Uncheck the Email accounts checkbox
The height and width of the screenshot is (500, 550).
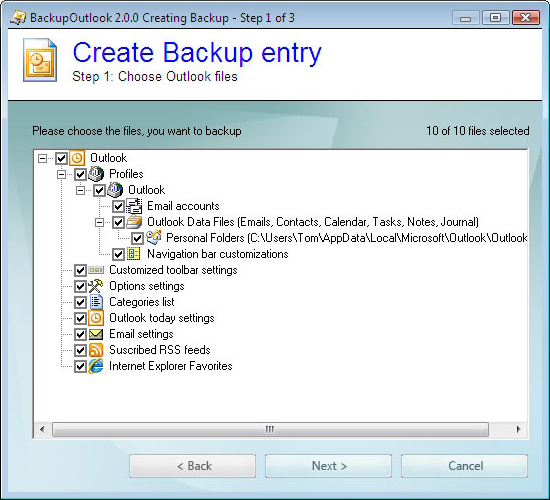click(x=118, y=206)
